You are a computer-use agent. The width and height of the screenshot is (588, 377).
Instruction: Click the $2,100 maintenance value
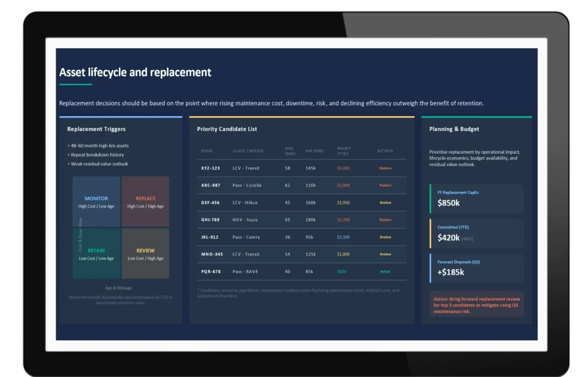343,237
